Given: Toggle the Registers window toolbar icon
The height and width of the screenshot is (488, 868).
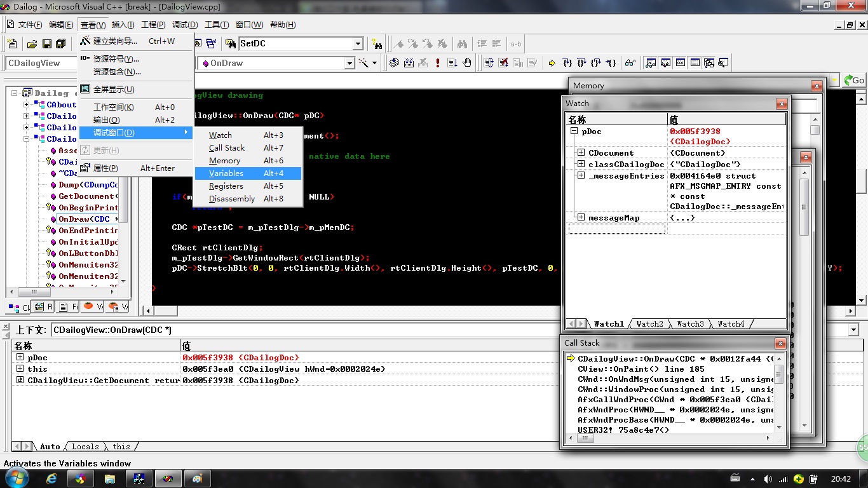Looking at the screenshot, I should [680, 63].
